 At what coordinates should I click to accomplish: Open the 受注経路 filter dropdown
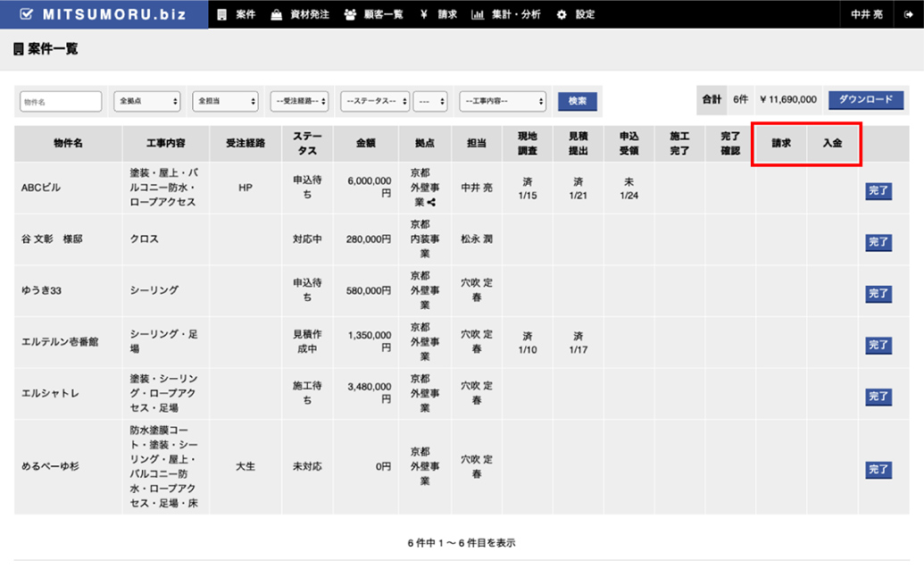300,101
